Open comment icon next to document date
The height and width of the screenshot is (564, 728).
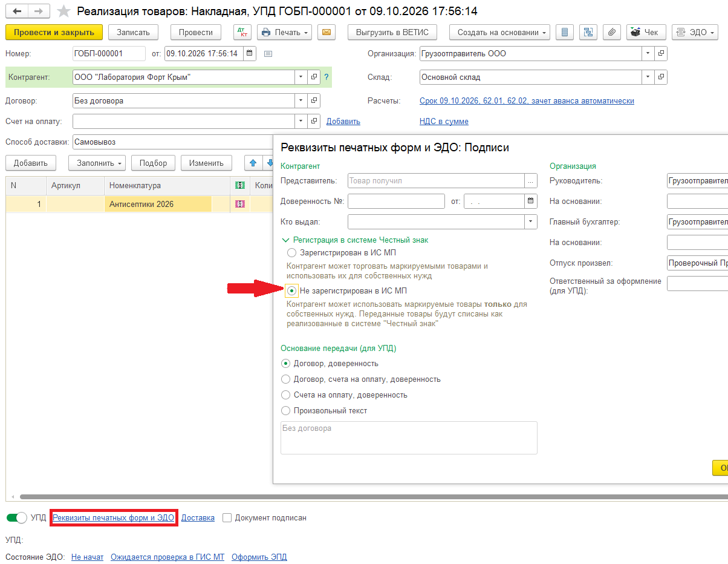[268, 54]
